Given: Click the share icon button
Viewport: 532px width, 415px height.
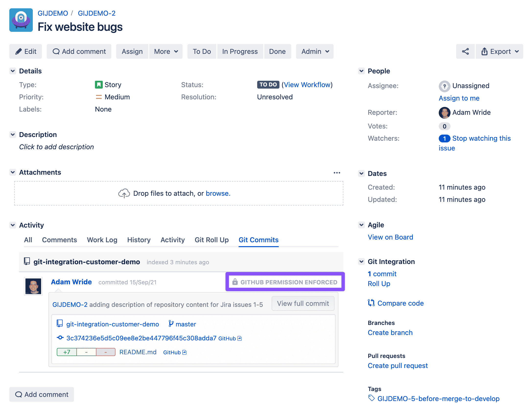Looking at the screenshot, I should (465, 51).
